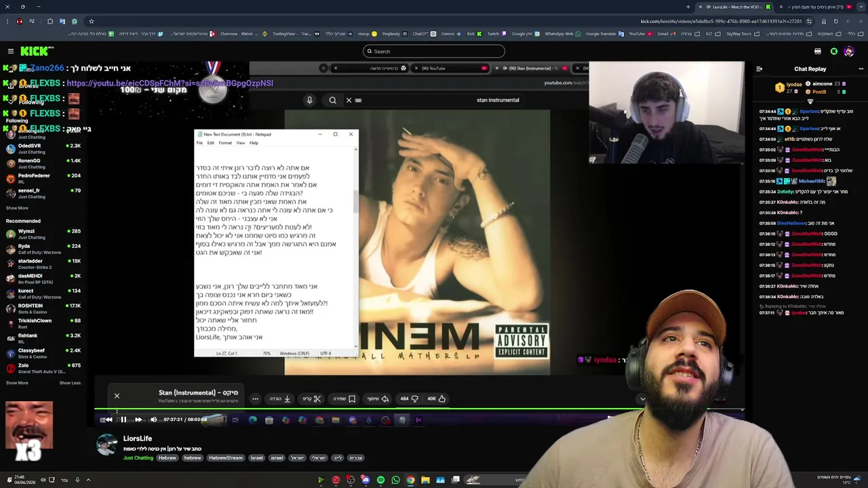Open File Explorer from the taskbar

coord(425,480)
